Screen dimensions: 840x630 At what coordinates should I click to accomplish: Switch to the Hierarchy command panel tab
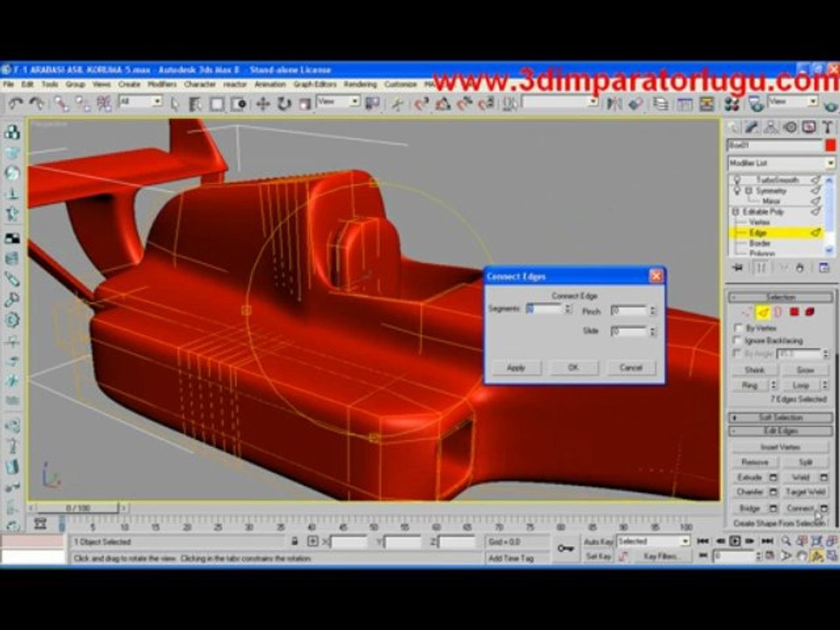click(771, 127)
